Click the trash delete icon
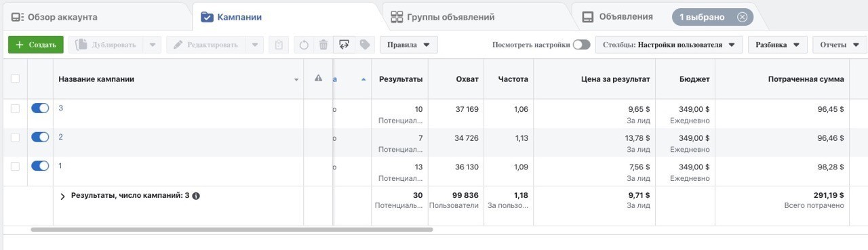Image resolution: width=868 pixels, height=250 pixels. [x=323, y=45]
